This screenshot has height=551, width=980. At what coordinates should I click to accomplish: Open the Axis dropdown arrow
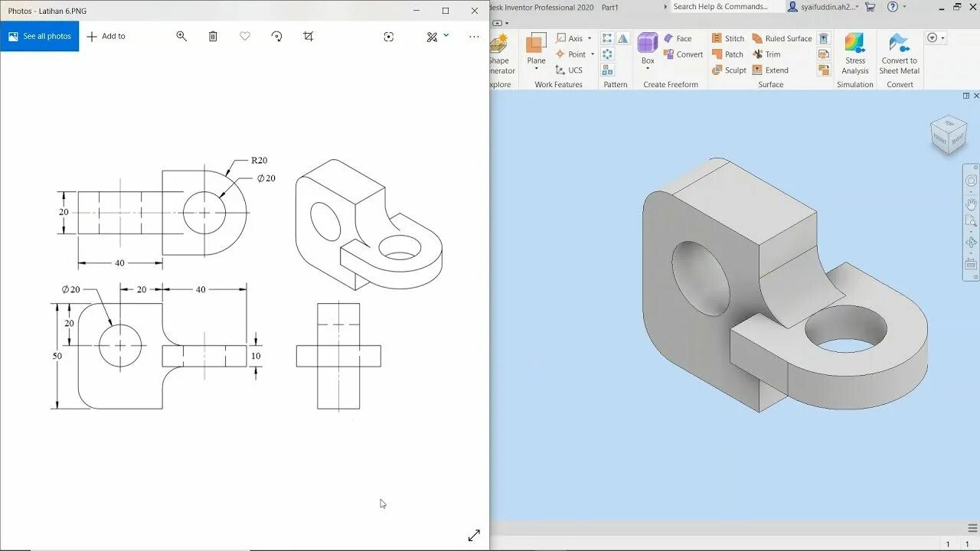[x=590, y=38]
